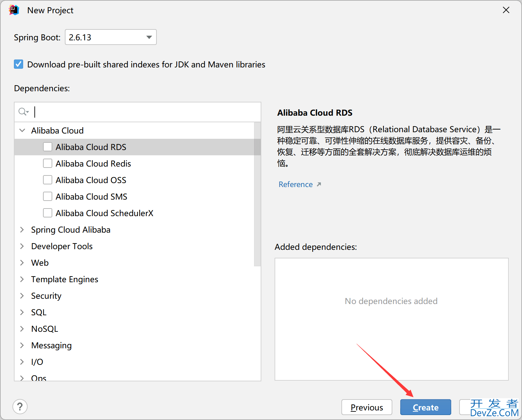
Task: Click the dependencies list vertical scrollbar
Action: pyautogui.click(x=257, y=194)
